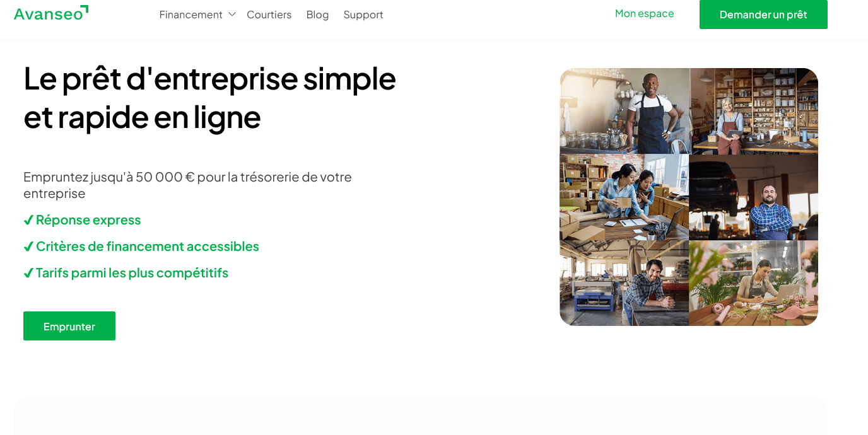Viewport: 868px width, 435px height.
Task: Click the Mon espace link
Action: (644, 13)
